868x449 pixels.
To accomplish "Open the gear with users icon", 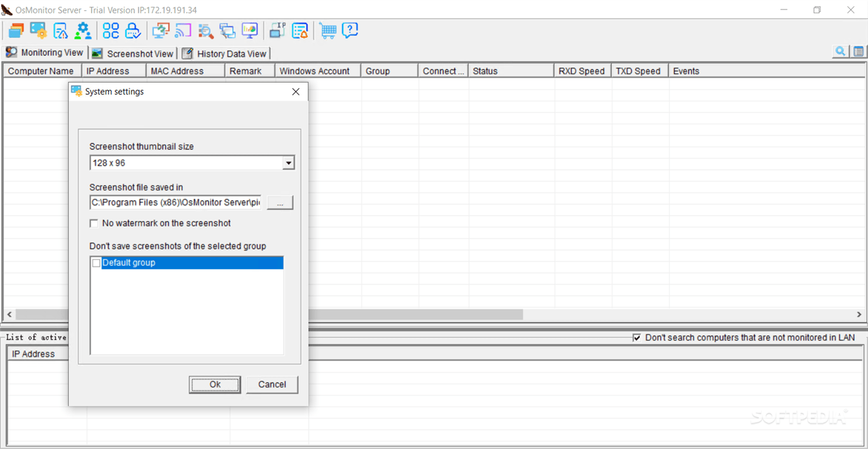I will click(83, 31).
